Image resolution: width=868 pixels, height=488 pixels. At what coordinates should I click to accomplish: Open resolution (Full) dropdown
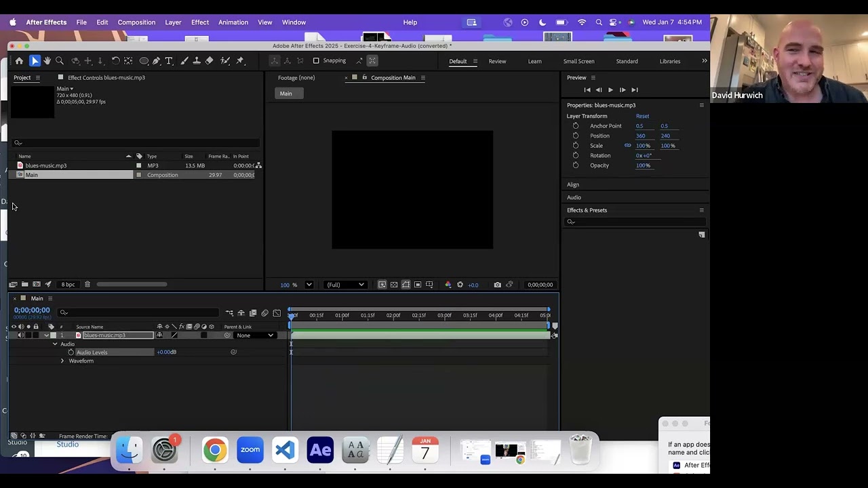tap(345, 285)
